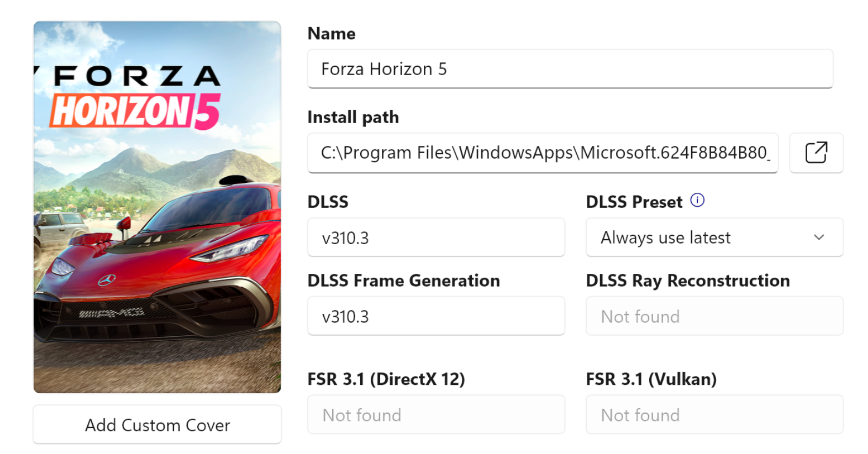Click the Name field containing Forza Horizon 5
This screenshot has width=868, height=454.
tap(570, 69)
